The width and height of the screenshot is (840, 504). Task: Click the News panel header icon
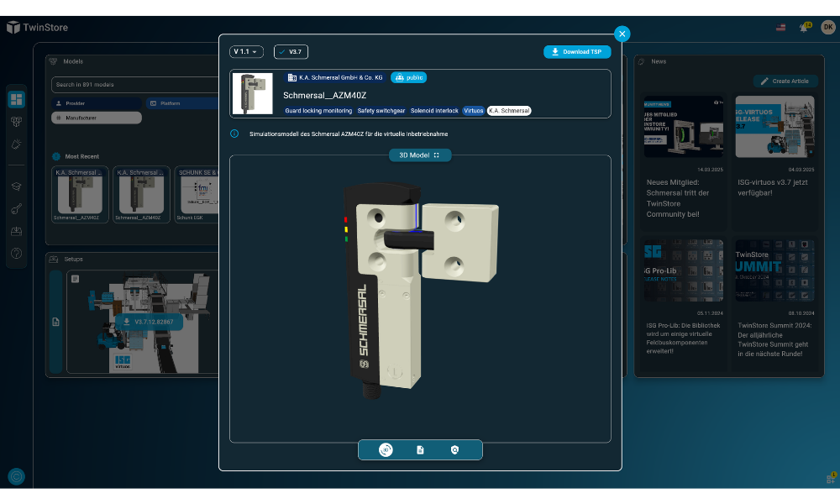(x=642, y=61)
